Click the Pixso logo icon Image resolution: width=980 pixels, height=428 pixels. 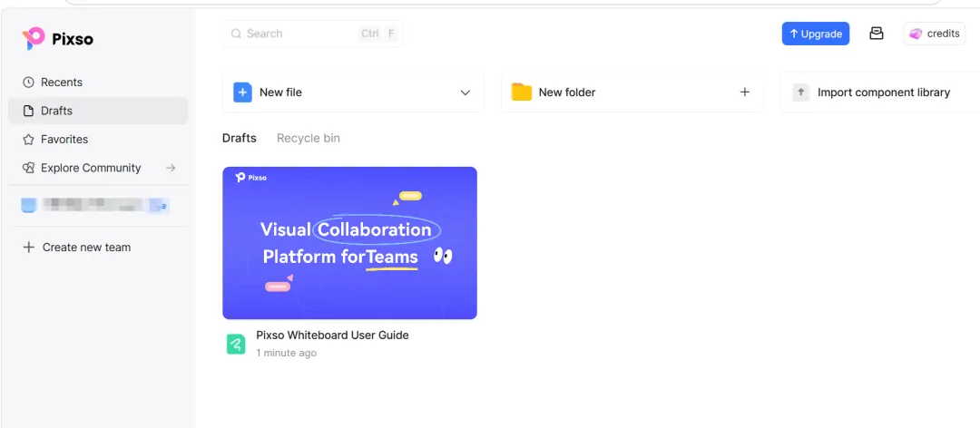[34, 39]
